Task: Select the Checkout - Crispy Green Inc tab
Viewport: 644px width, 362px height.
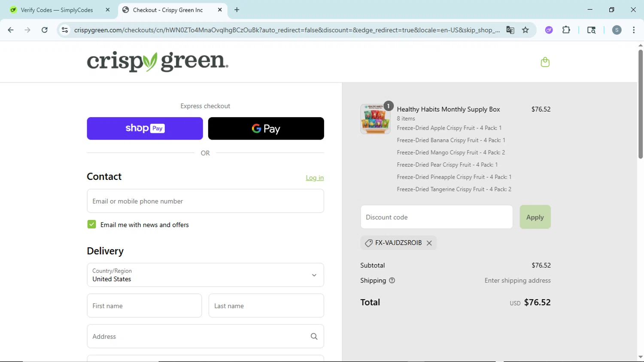Action: [x=168, y=10]
